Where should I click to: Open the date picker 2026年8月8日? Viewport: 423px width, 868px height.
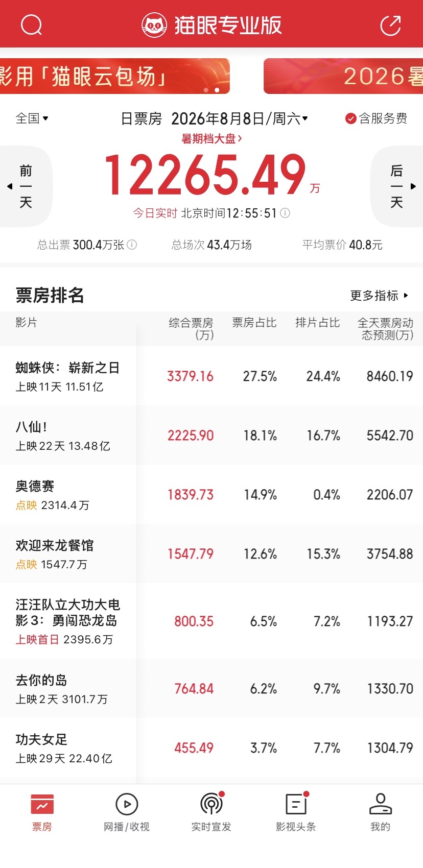(x=239, y=119)
